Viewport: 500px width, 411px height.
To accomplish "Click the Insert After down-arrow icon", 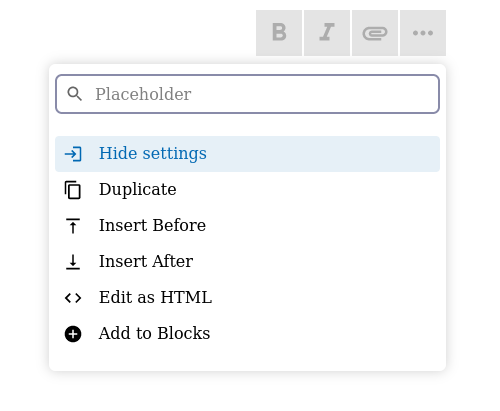I will 73,262.
